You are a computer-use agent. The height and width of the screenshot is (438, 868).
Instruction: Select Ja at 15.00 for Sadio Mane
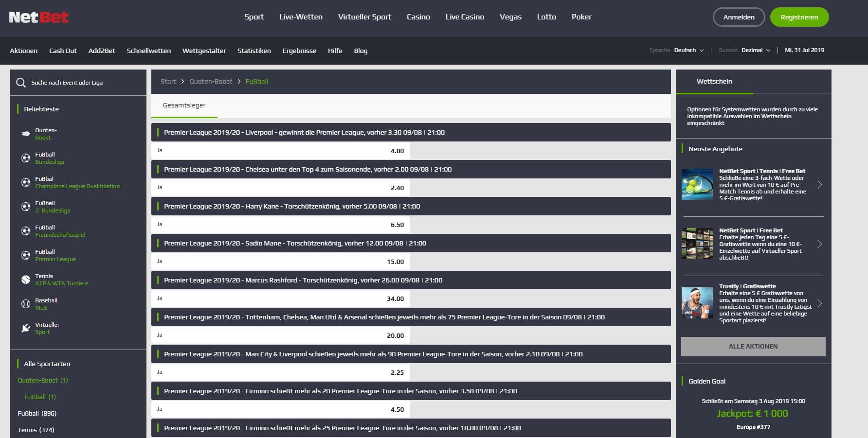click(281, 262)
